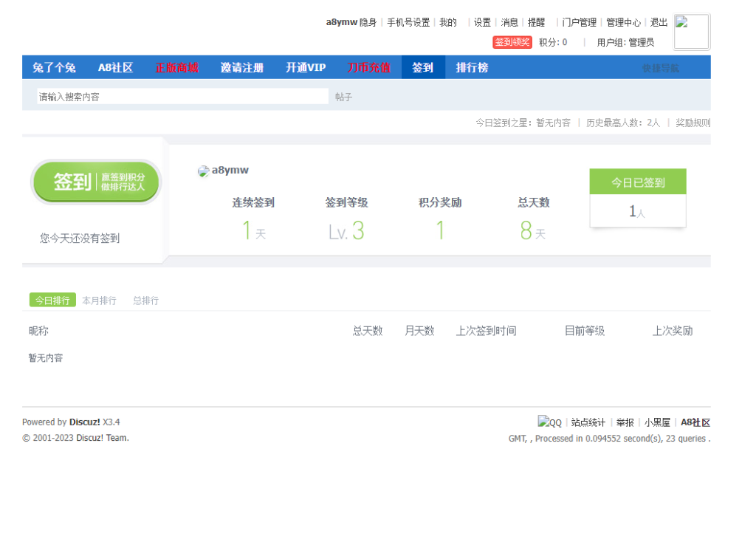756x542 pixels.
Task: Click the a8ymw avatar icon beside username
Action: [x=204, y=171]
